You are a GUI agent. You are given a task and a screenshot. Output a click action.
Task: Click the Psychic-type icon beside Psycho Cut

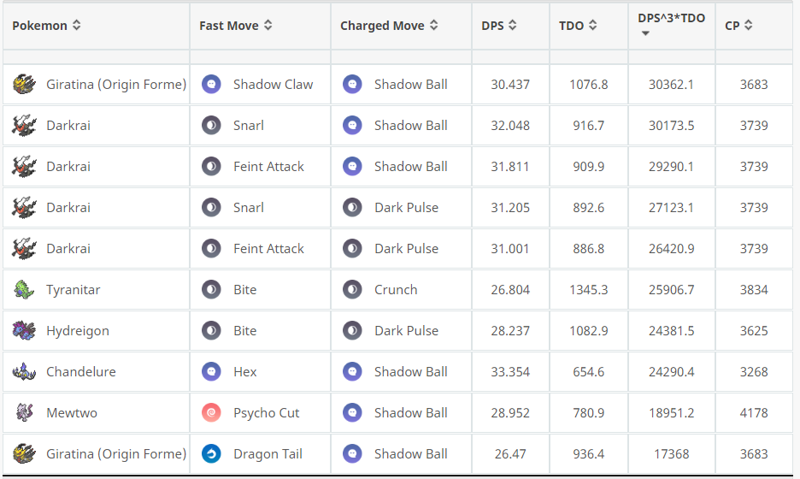(211, 413)
